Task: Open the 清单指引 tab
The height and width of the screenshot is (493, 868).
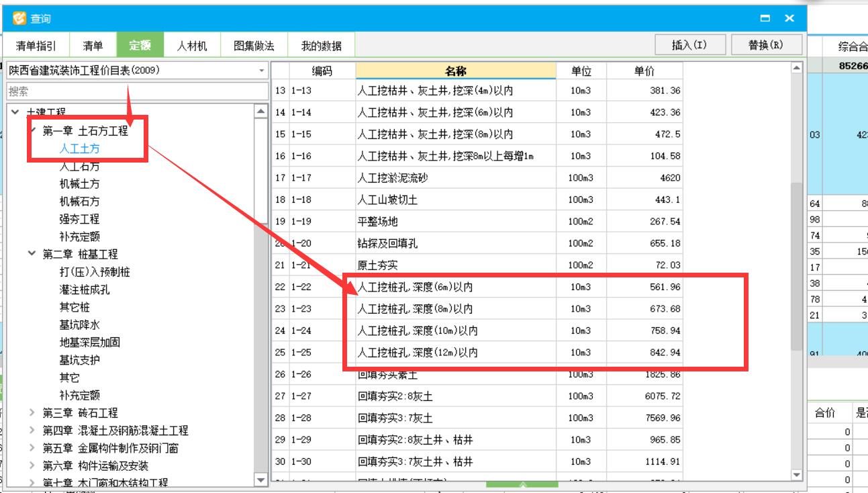Action: coord(36,46)
